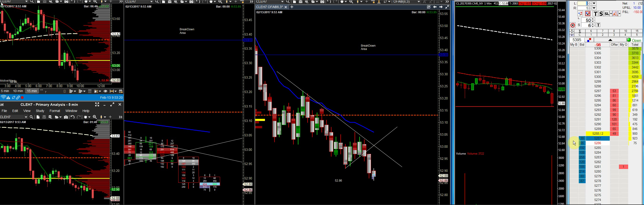This screenshot has width=644, height=205.
Task: Toggle the eye visibility icon in chart bottom toolbar
Action: [x=105, y=91]
